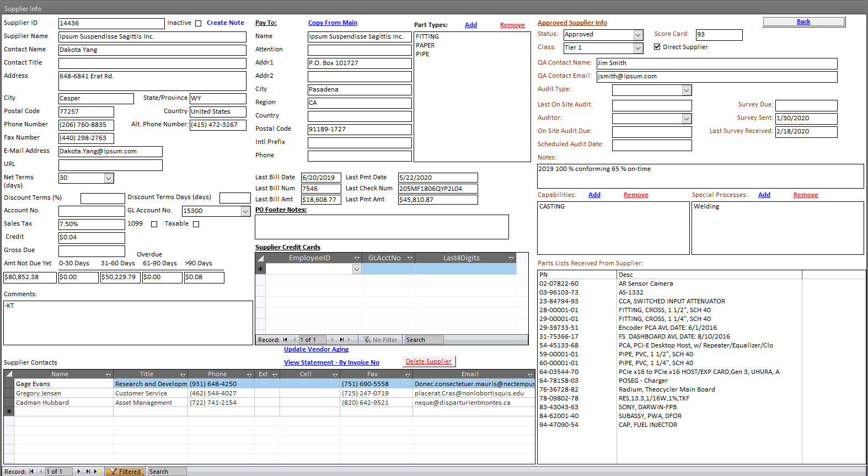The image size is (868, 476).
Task: Click the Back button
Action: (x=803, y=22)
